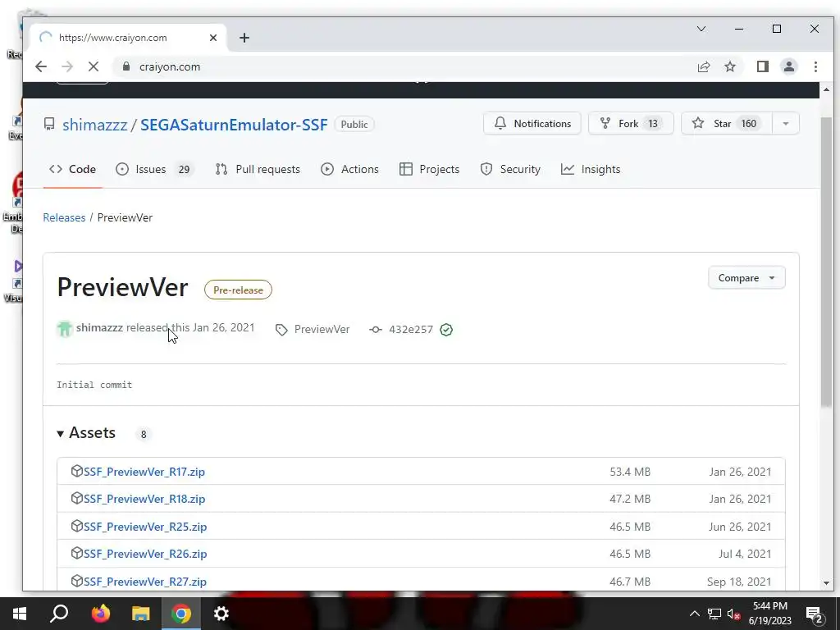The width and height of the screenshot is (840, 630).
Task: Download SSF_PreviewVer_R17.zip
Action: pyautogui.click(x=144, y=472)
